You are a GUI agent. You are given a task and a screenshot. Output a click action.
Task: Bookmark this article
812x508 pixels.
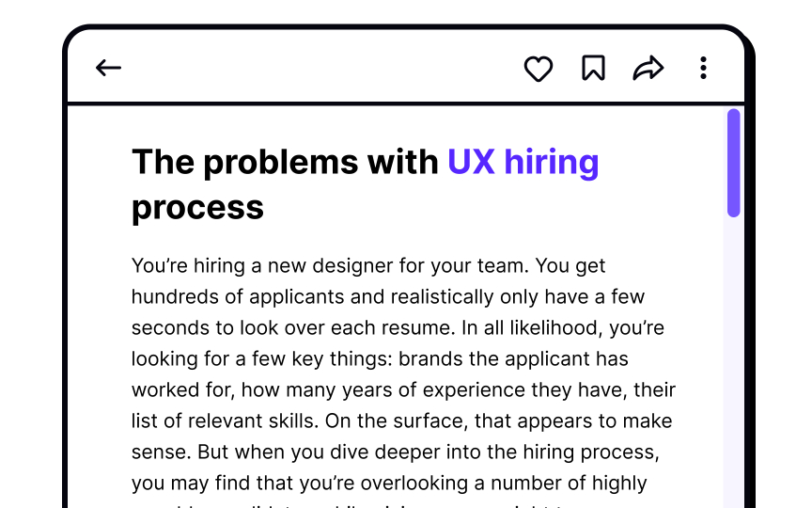(593, 68)
